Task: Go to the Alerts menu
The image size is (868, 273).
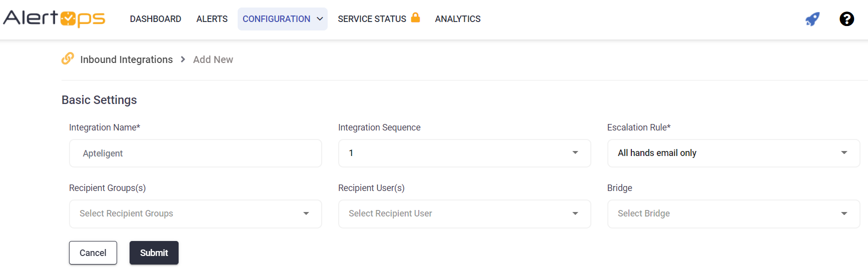Action: [x=212, y=19]
